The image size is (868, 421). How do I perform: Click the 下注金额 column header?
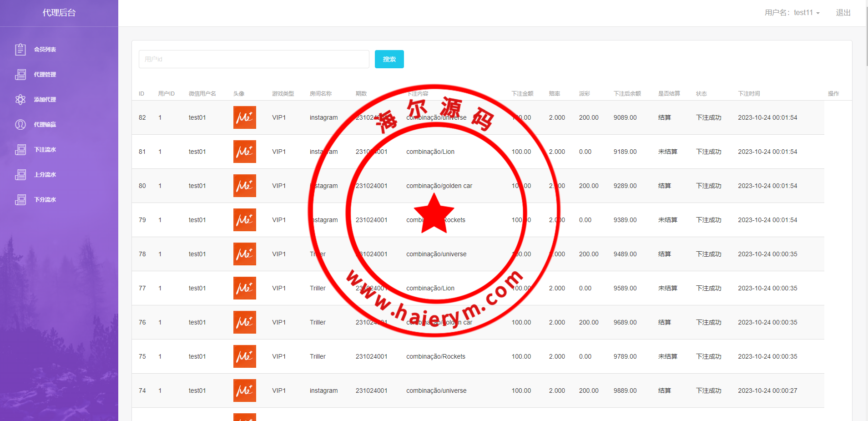point(522,94)
